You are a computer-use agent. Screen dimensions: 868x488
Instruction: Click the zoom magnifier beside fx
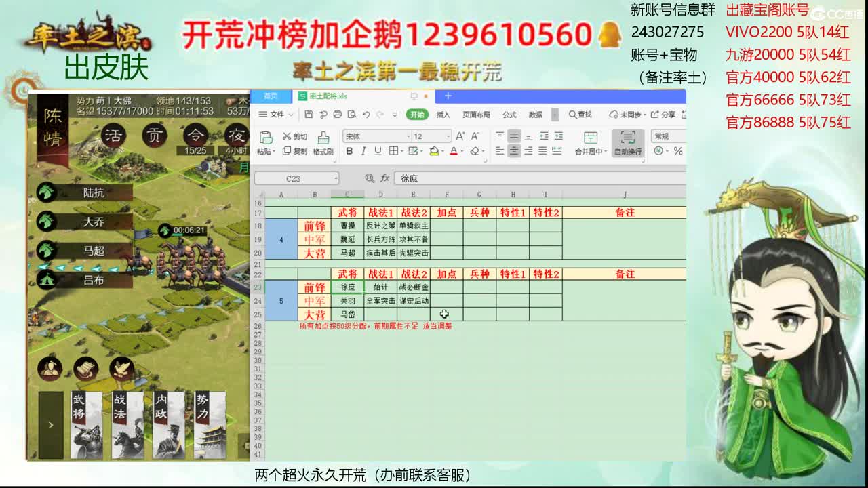tap(370, 178)
